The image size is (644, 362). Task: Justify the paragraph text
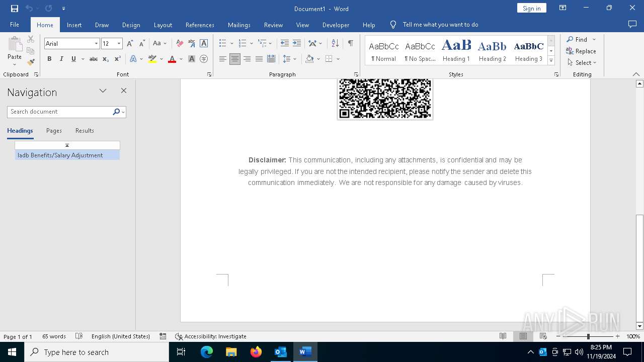click(x=259, y=59)
